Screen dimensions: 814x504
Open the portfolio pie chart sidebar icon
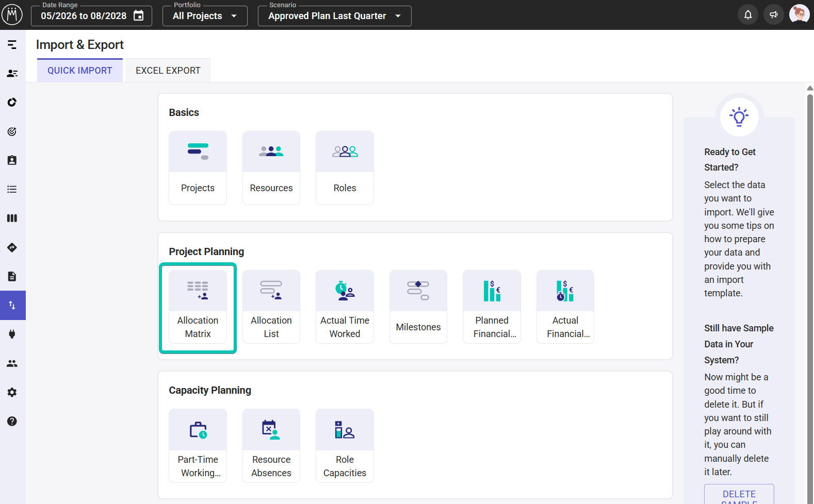[12, 103]
